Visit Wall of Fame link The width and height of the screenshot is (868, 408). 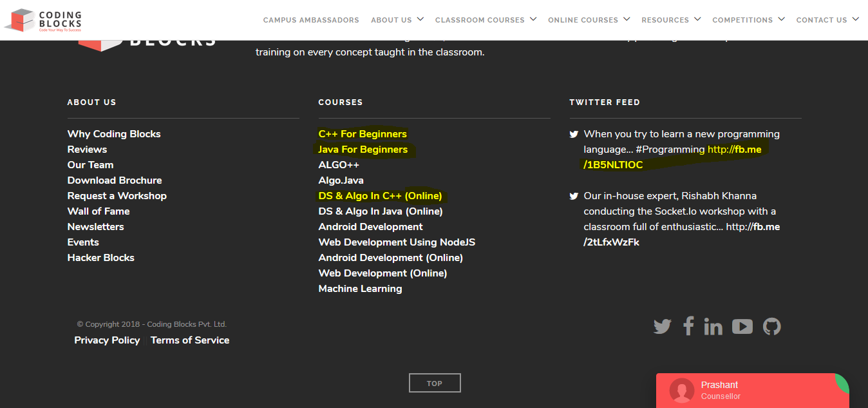99,211
